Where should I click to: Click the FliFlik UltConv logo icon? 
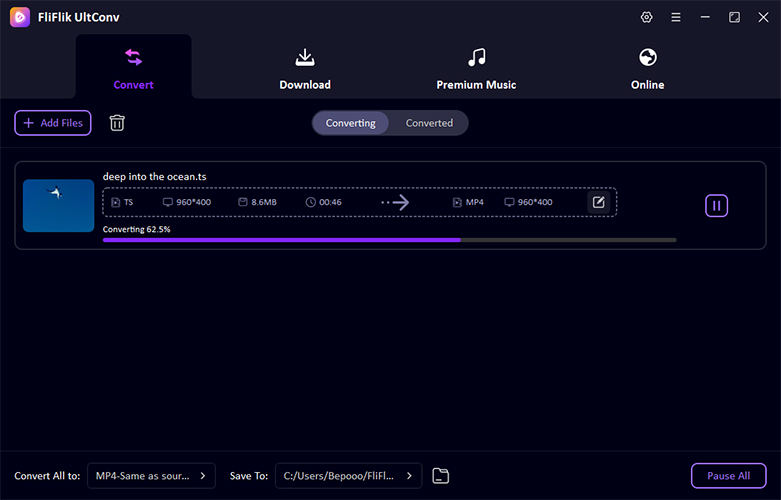pos(20,17)
